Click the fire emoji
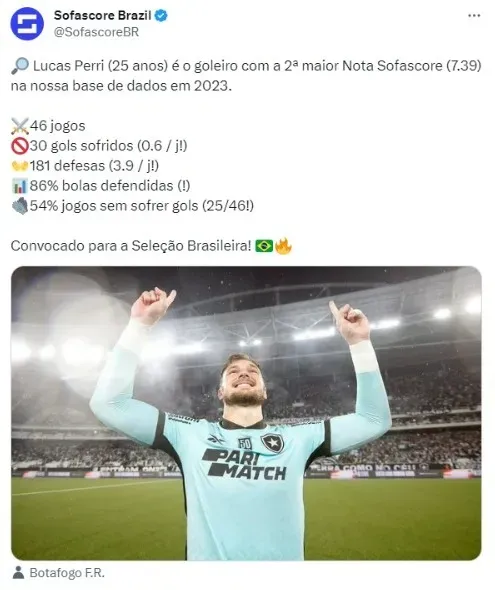This screenshot has width=495, height=590. click(x=283, y=246)
